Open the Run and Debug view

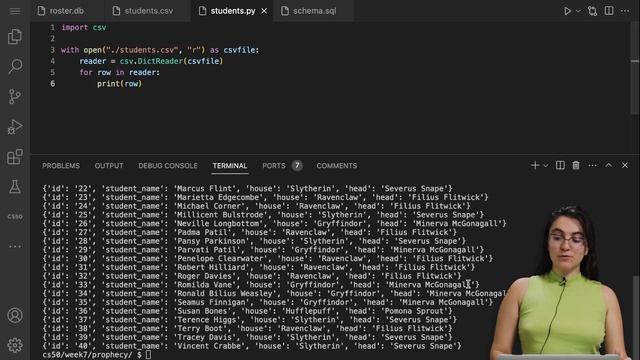coord(15,127)
